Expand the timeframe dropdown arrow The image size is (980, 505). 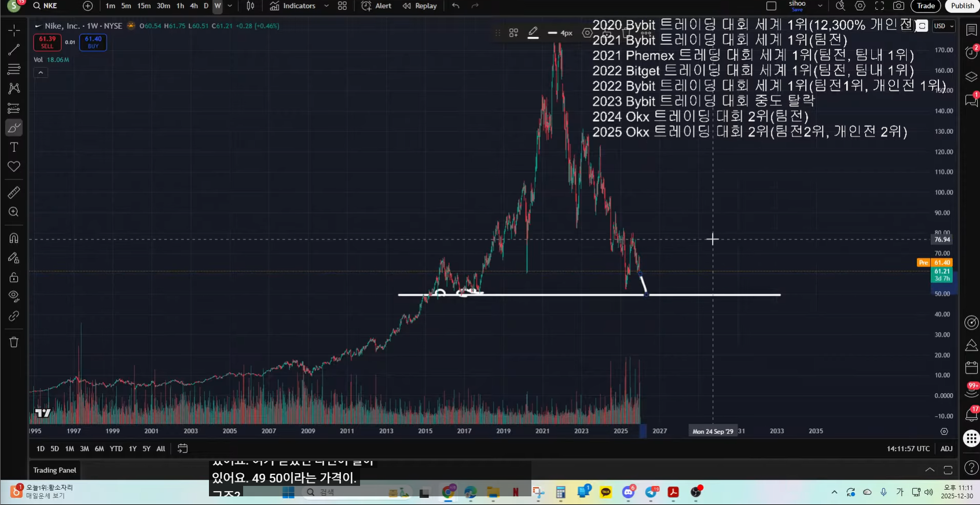click(230, 6)
